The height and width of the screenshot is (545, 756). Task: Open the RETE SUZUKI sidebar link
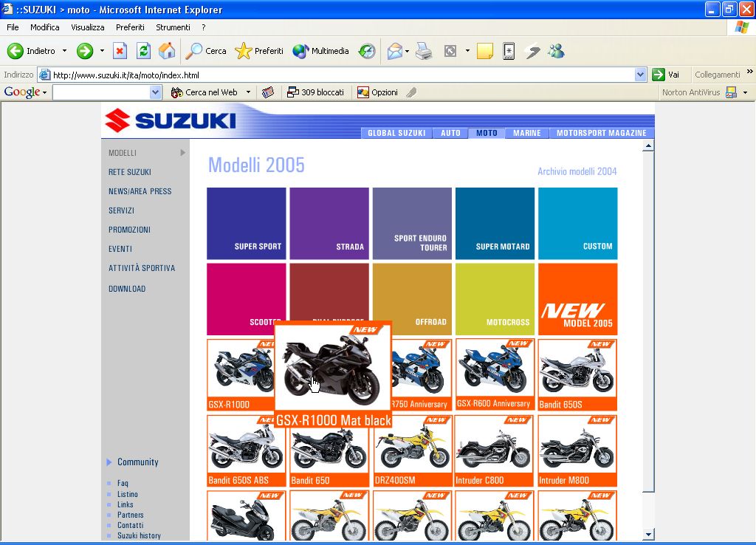coord(130,172)
